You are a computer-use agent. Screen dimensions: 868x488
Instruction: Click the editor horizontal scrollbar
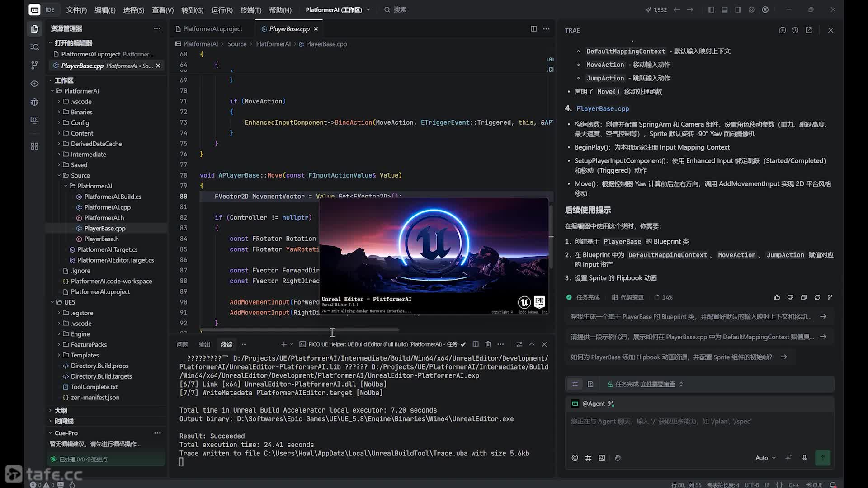300,330
